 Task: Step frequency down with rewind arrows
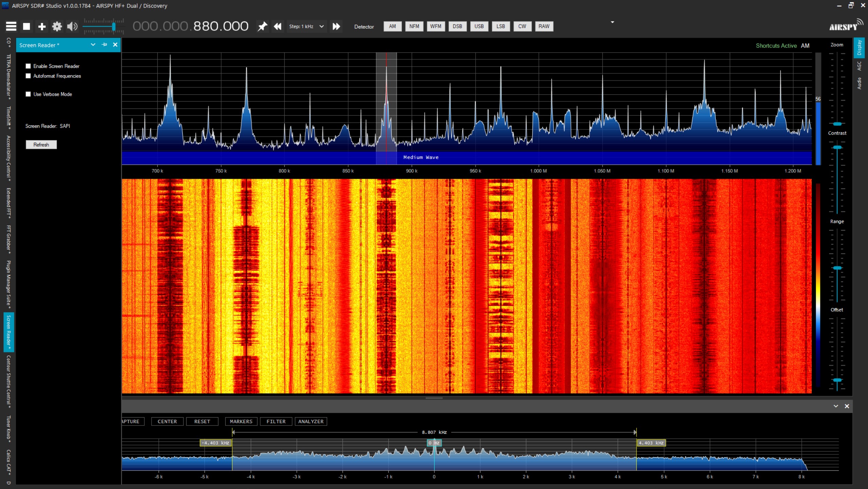(278, 26)
